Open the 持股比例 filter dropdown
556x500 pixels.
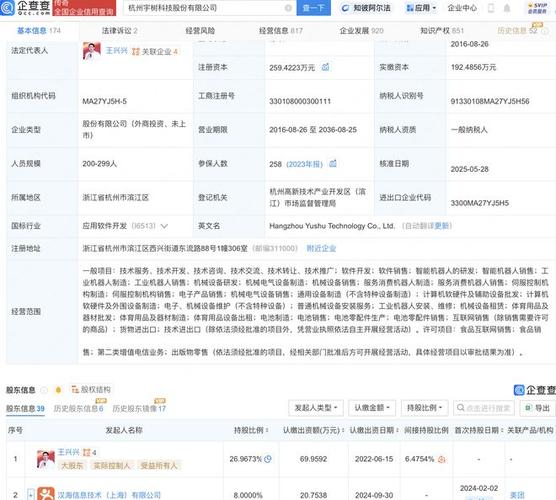pyautogui.click(x=424, y=408)
